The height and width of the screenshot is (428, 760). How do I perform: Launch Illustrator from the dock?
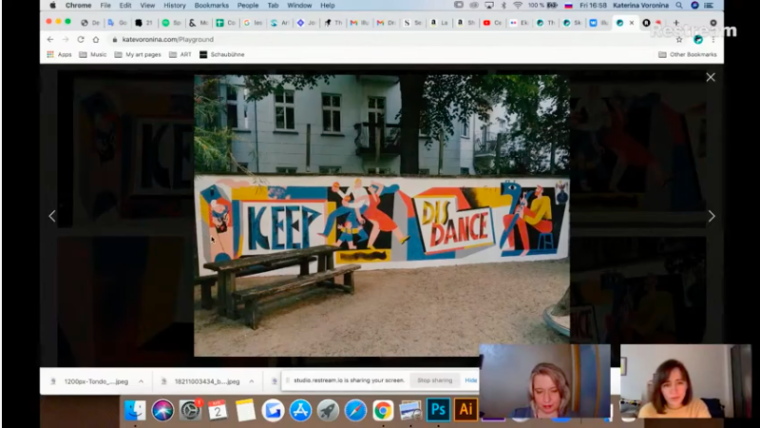click(x=465, y=409)
